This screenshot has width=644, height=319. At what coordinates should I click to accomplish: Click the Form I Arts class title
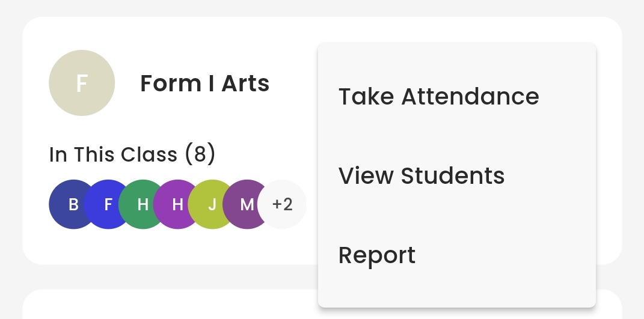(204, 84)
